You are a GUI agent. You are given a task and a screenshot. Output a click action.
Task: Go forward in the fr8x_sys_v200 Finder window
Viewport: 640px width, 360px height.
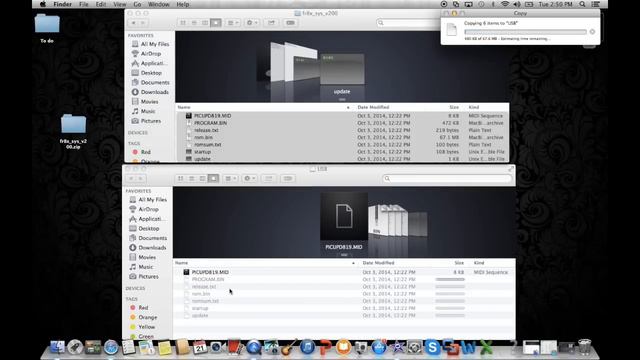pos(143,23)
